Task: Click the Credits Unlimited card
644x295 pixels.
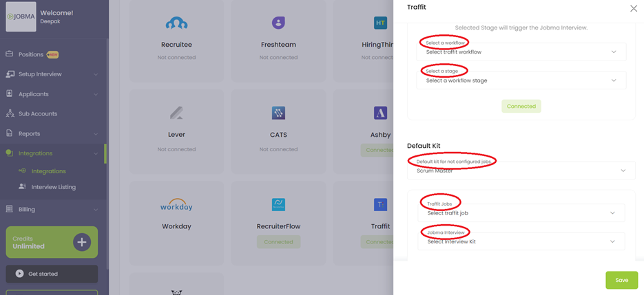Action: pos(52,242)
